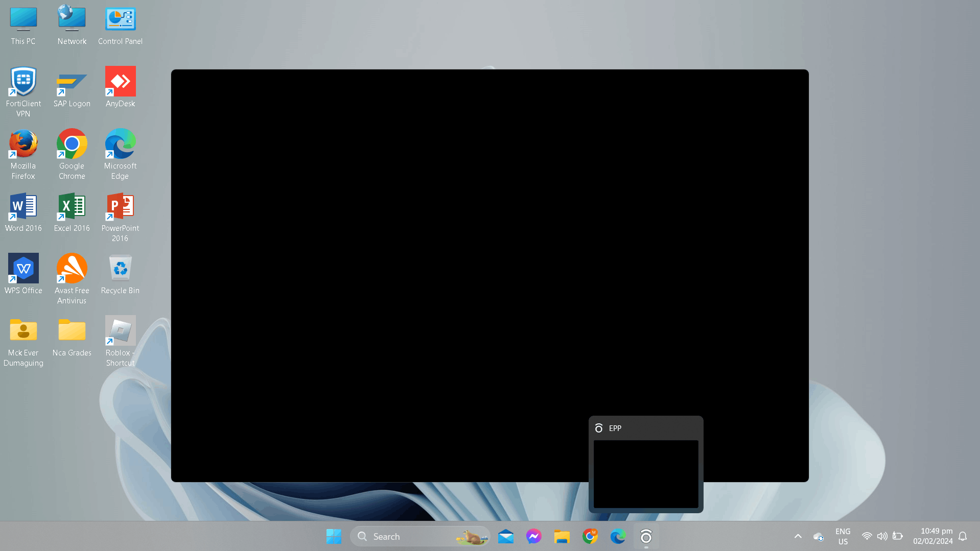
Task: Open the OneDrive sync tray icon
Action: click(x=819, y=537)
